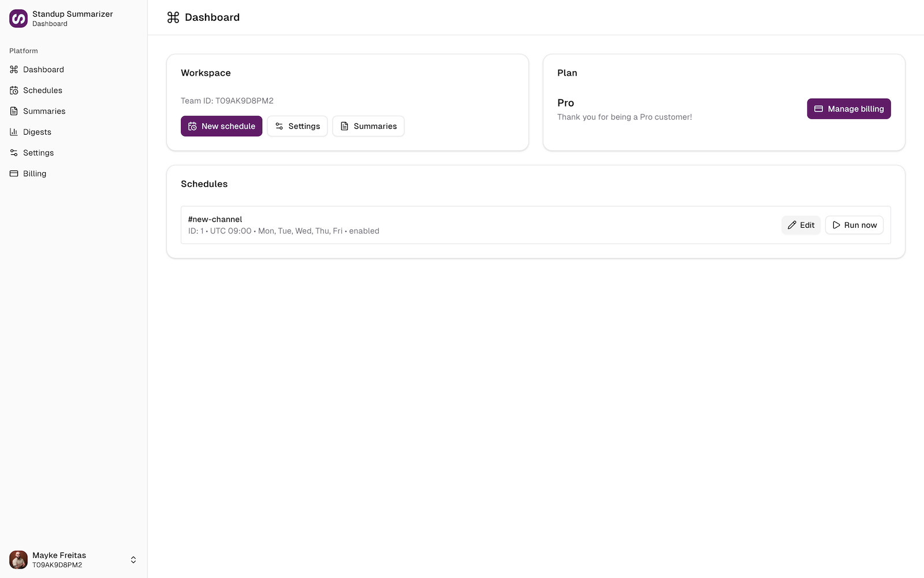Click the Mayke Freitas profile avatar
This screenshot has height=578, width=924.
click(18, 560)
